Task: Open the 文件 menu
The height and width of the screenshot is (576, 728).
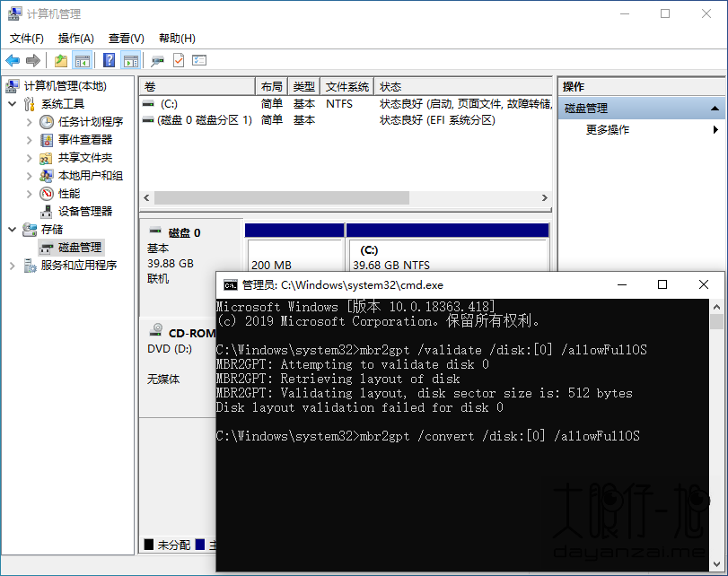Action: tap(26, 39)
